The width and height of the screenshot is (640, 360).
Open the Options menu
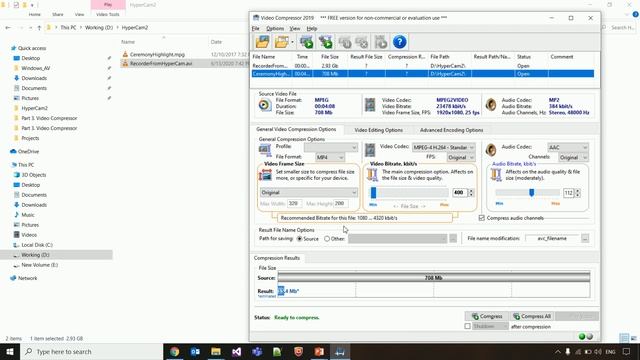(275, 29)
